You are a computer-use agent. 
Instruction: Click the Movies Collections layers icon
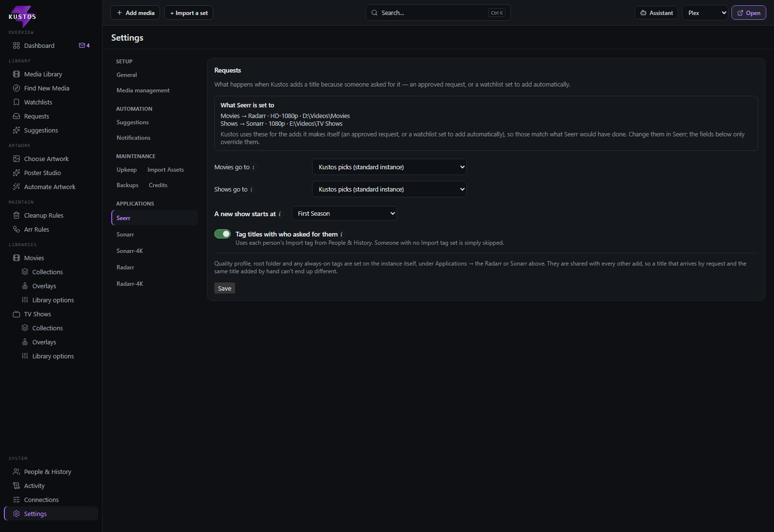25,272
